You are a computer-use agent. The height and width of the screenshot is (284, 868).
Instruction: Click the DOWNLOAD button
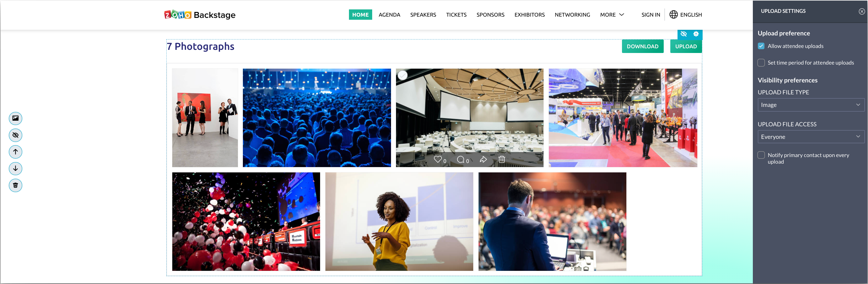[642, 46]
